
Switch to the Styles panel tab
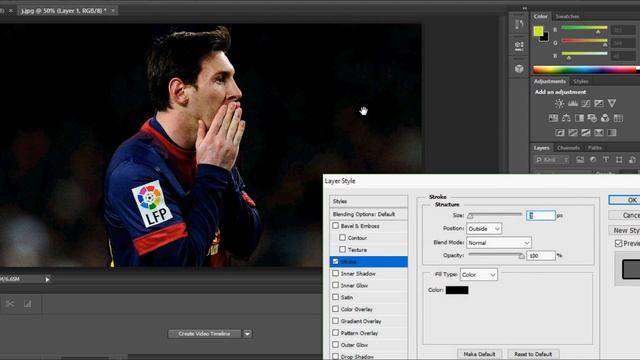pos(580,81)
